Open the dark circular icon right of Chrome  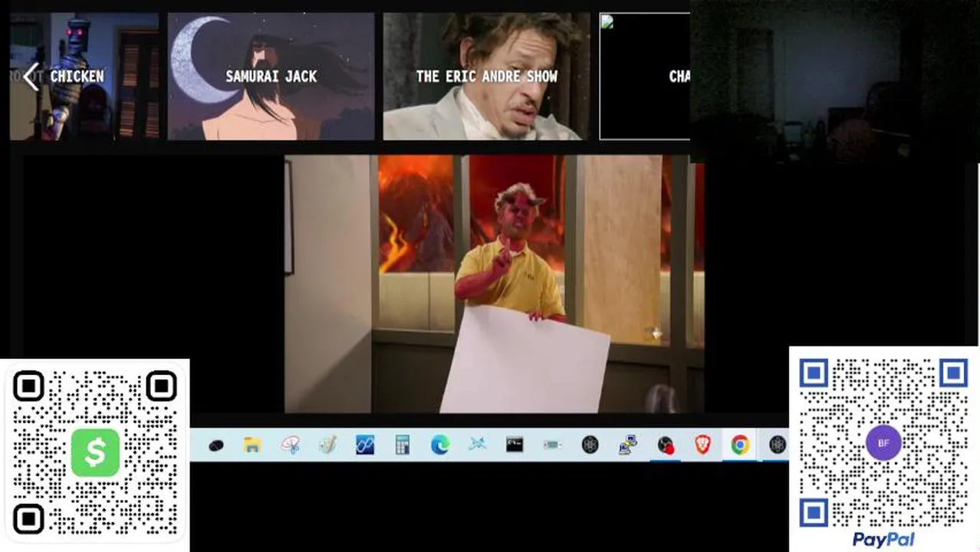[778, 445]
